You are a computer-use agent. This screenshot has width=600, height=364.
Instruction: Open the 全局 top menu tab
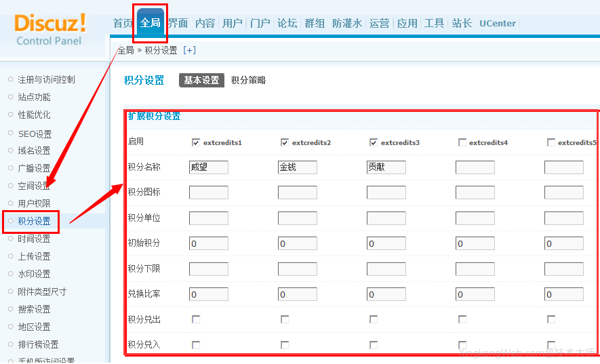coord(150,23)
